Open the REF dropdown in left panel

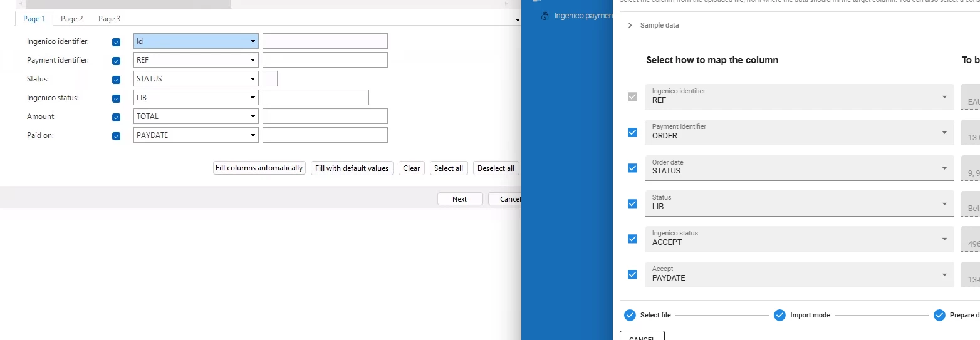point(196,60)
